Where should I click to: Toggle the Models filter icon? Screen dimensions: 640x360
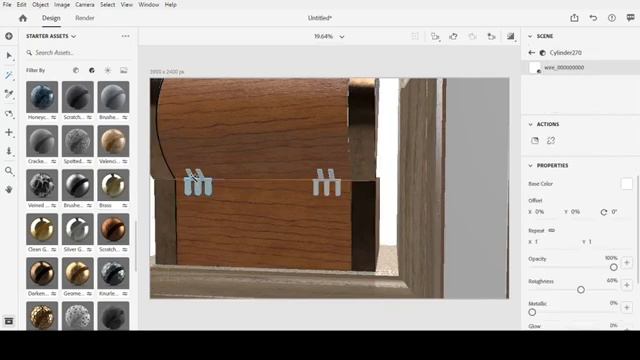click(76, 70)
